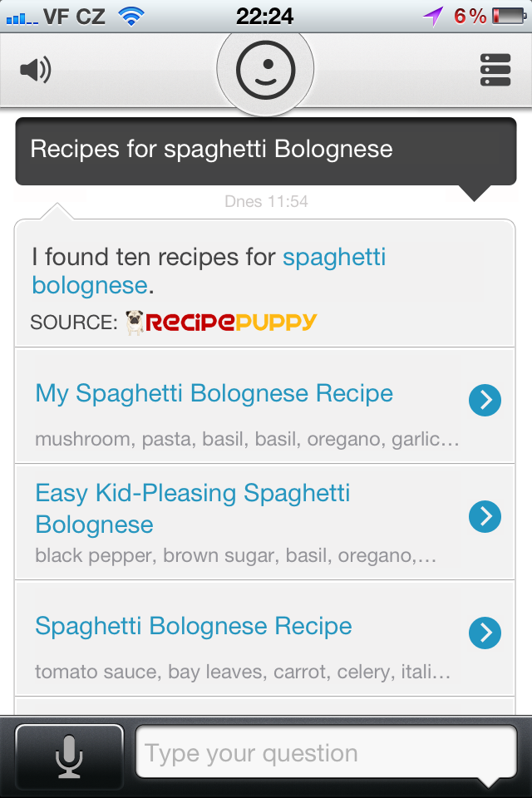The width and height of the screenshot is (532, 798).
Task: Tap the purple location services arrow
Action: coord(434,15)
